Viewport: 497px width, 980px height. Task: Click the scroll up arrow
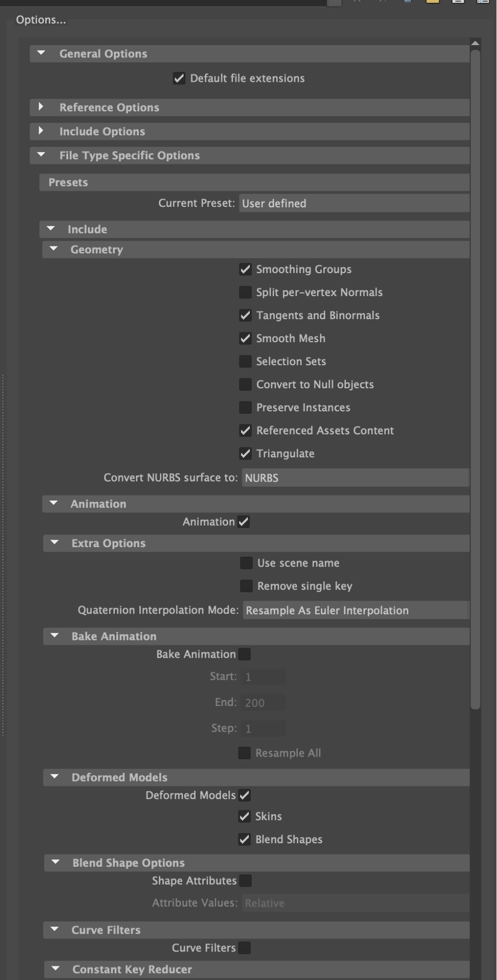(x=475, y=43)
